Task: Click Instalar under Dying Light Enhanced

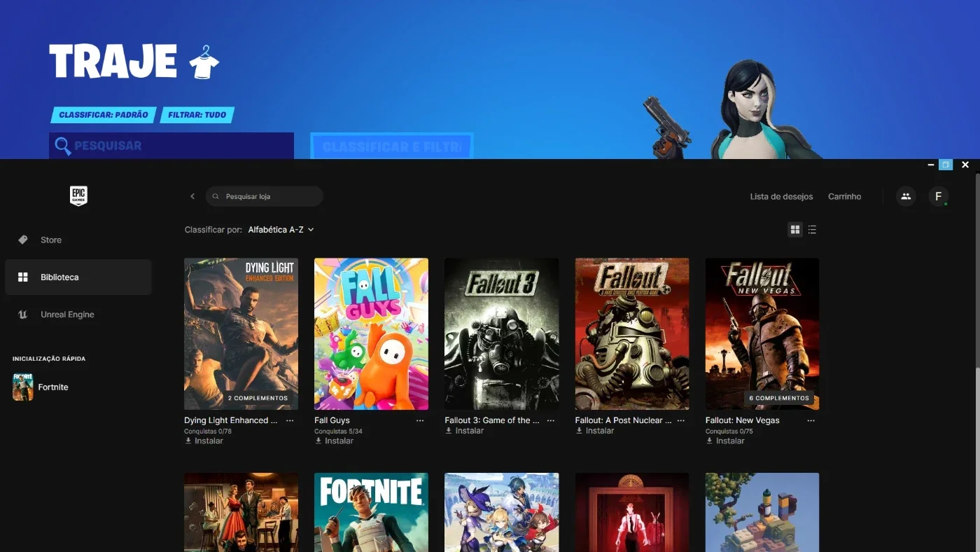Action: [x=204, y=441]
